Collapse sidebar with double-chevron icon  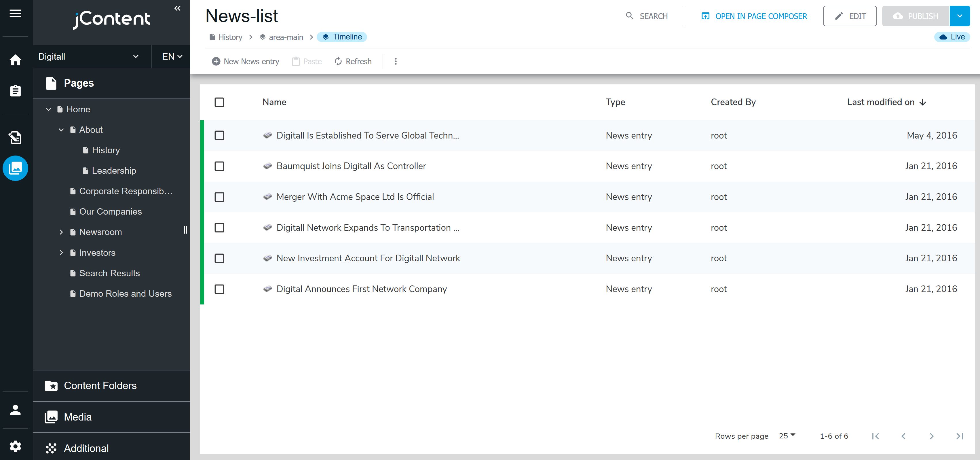(177, 8)
